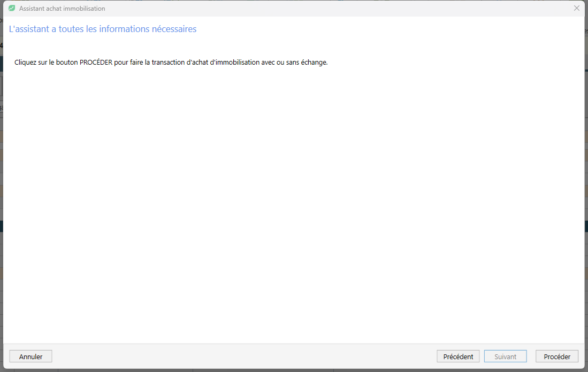Screen dimensions: 588x372
Task: Click the empty title bar area beside the window title
Action: [338, 8]
